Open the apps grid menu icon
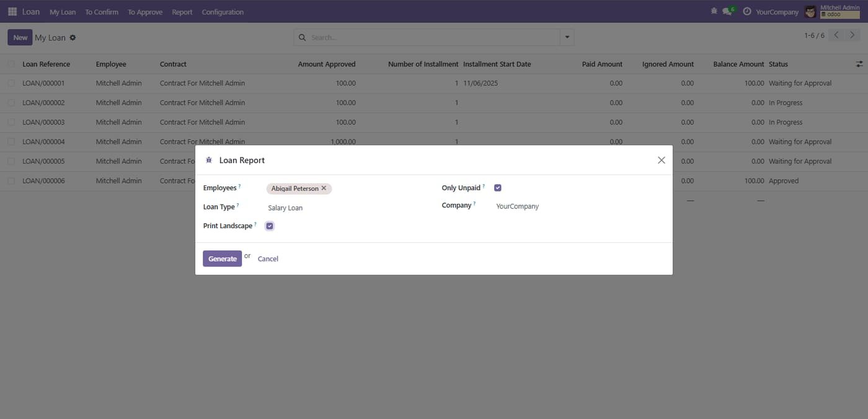This screenshot has height=419, width=868. coord(12,12)
